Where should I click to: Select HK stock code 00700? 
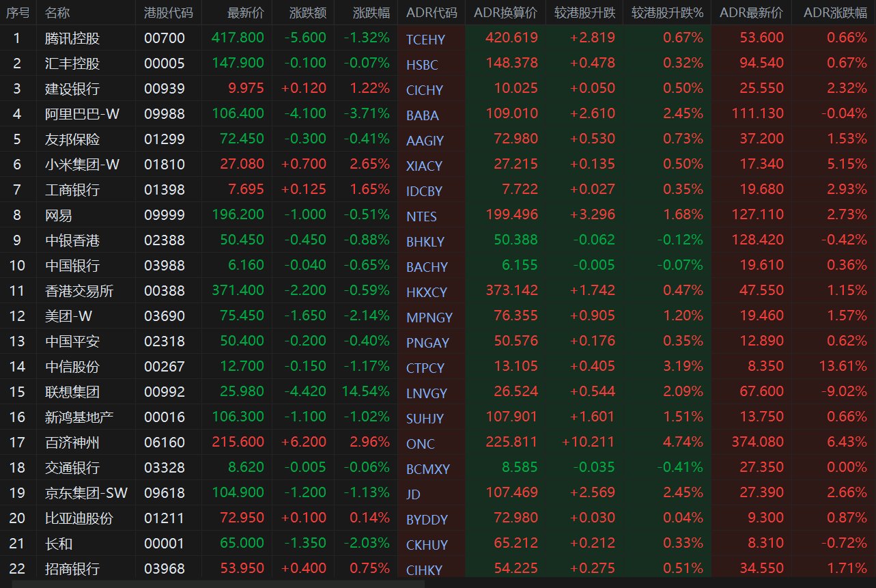pyautogui.click(x=165, y=38)
